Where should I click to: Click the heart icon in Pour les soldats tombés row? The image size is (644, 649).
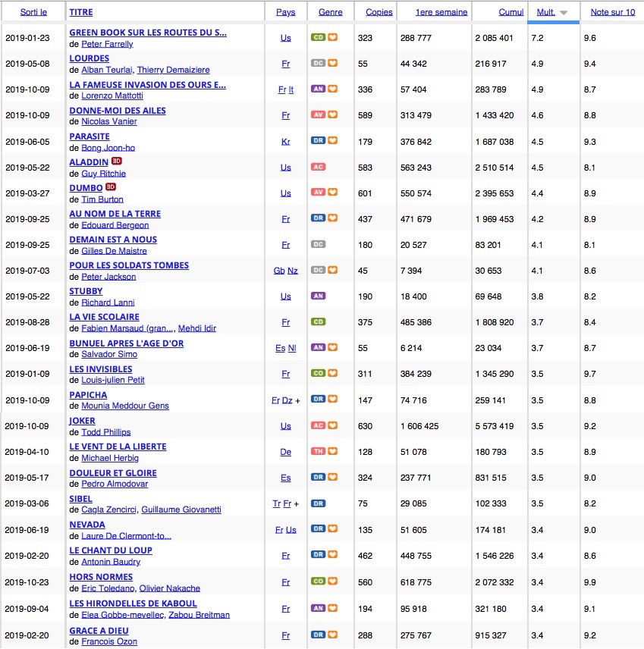tap(332, 270)
